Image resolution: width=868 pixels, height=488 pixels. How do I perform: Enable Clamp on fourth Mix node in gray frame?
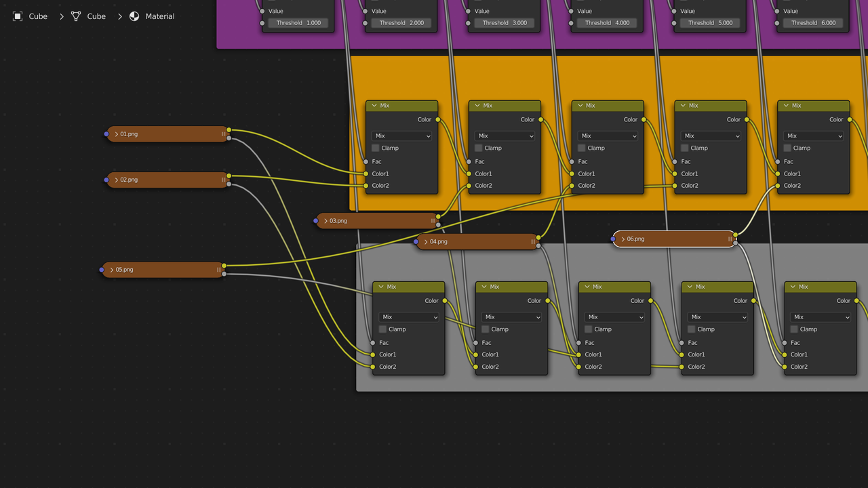click(x=692, y=329)
